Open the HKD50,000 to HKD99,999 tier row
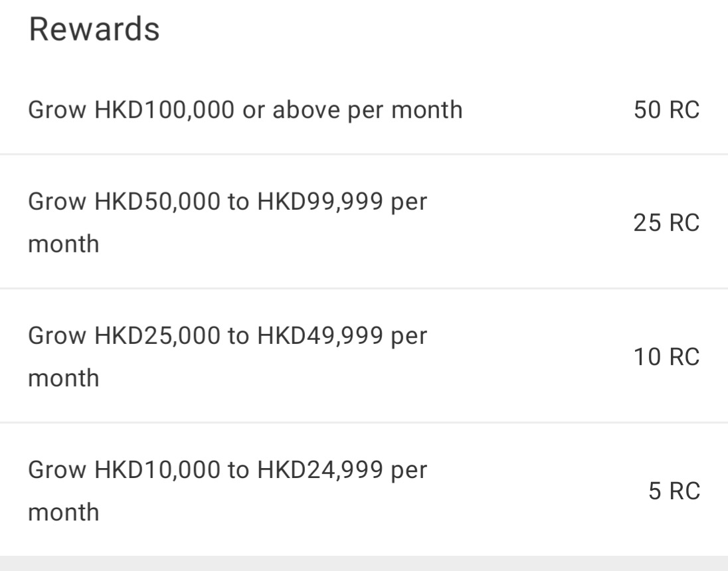Image resolution: width=728 pixels, height=571 pixels. point(364,222)
